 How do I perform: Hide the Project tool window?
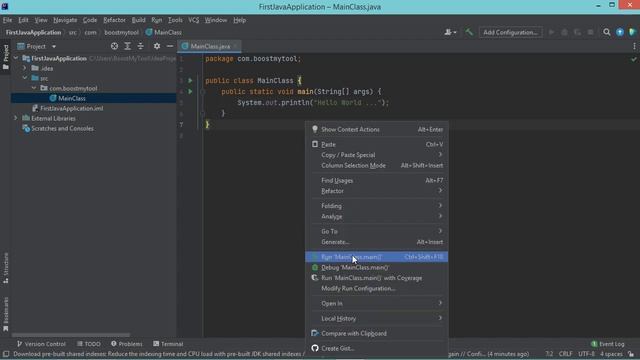[x=170, y=46]
